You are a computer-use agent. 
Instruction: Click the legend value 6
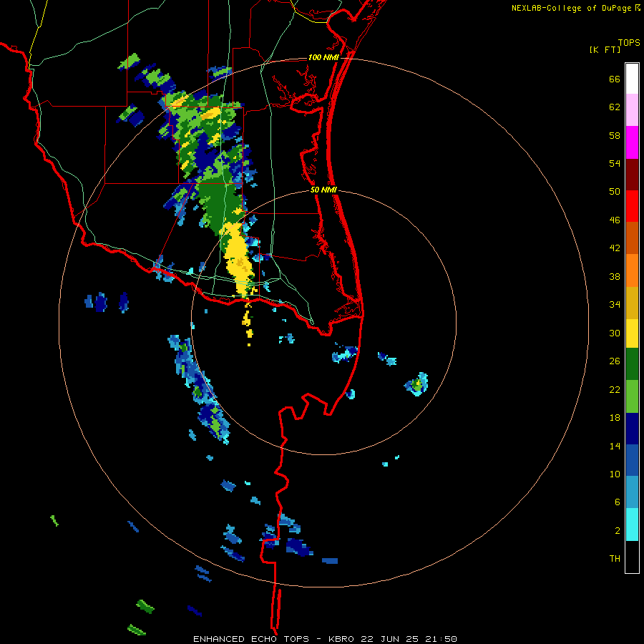pyautogui.click(x=618, y=502)
